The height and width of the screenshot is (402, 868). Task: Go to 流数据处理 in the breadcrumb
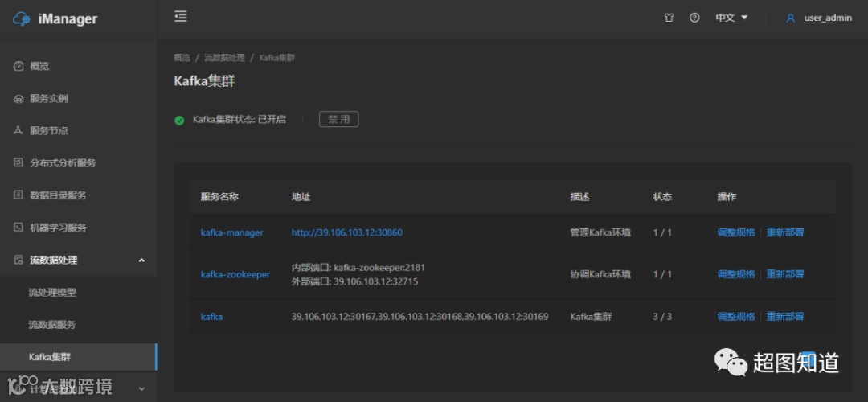point(224,58)
